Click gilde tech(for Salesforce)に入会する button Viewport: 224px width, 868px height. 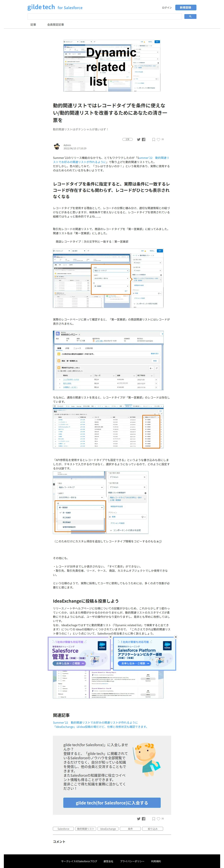[112, 803]
